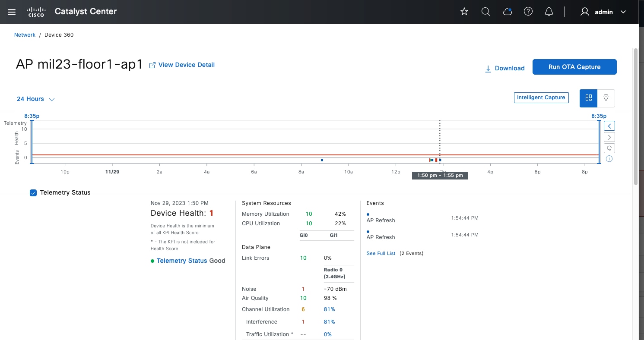Go to Network via breadcrumb link

tap(25, 35)
